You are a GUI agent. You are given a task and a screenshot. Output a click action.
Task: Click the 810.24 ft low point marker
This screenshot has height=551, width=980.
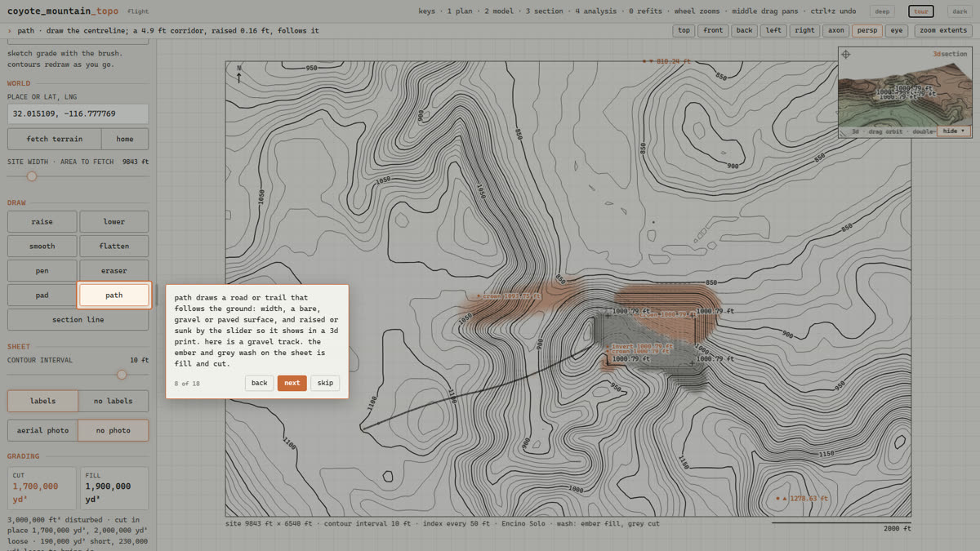(666, 61)
